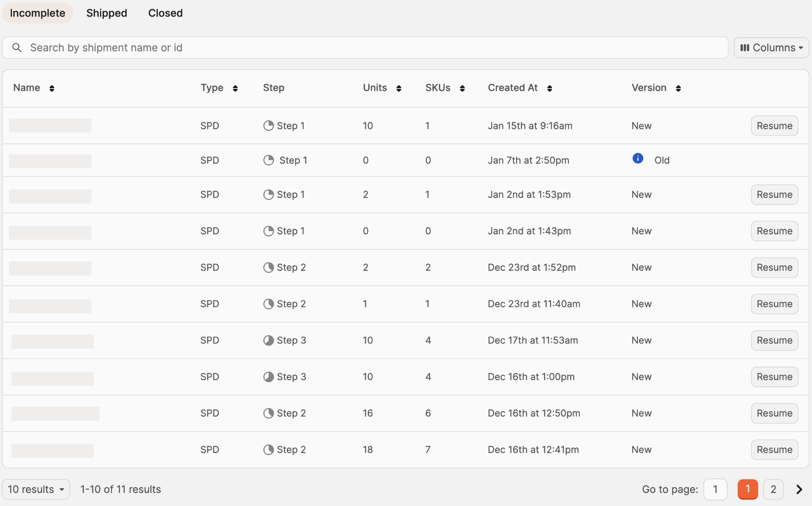Click Step 3 progress icon in Dec 17th row
The image size is (812, 506).
[x=269, y=340]
